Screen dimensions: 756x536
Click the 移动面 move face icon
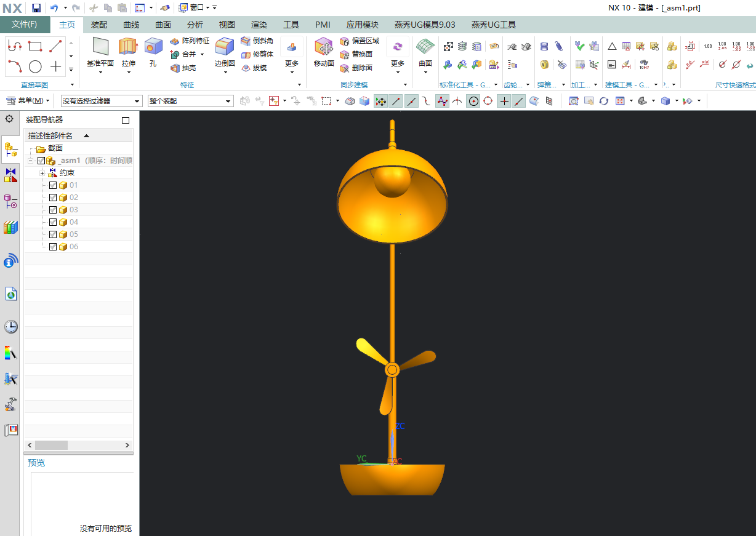[324, 46]
